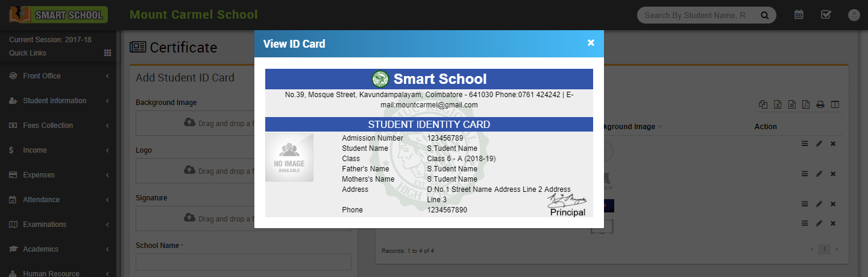Image resolution: width=868 pixels, height=277 pixels.
Task: Export the table to Excel
Action: 778,104
